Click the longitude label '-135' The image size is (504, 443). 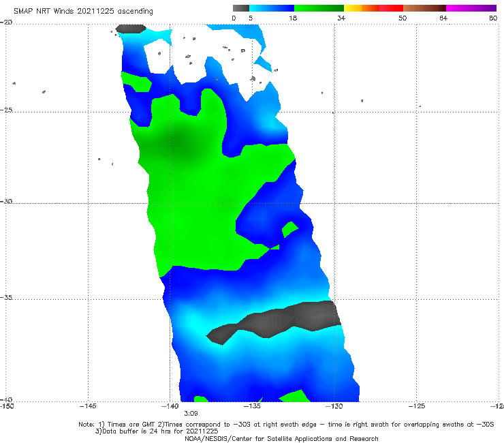[252, 406]
